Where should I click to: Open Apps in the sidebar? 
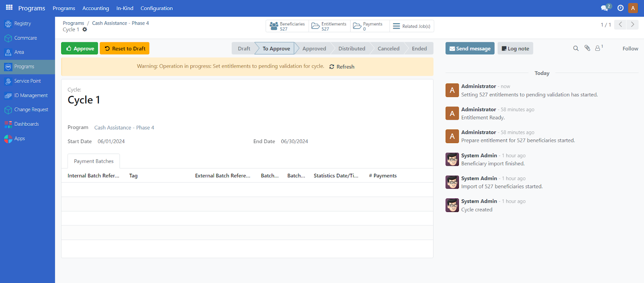[27, 139]
